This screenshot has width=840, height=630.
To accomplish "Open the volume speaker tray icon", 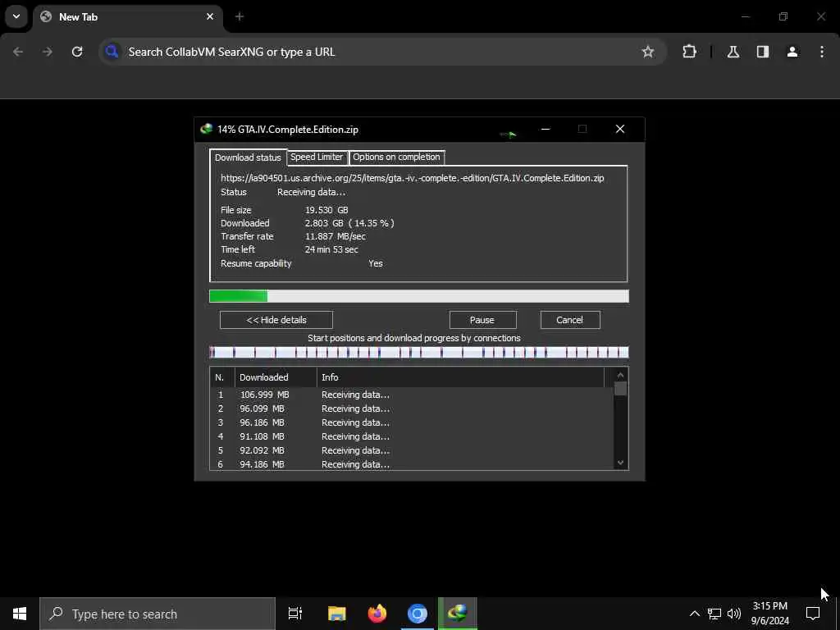I will point(734,614).
